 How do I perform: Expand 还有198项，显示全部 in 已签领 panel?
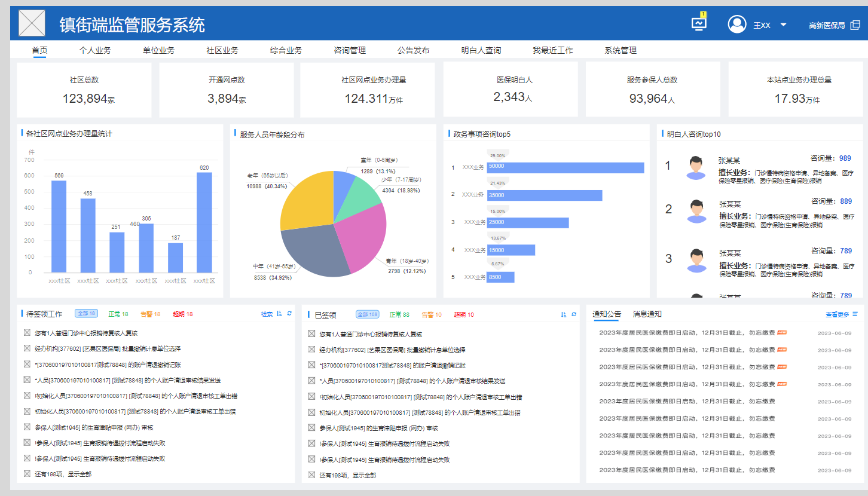[x=347, y=475]
